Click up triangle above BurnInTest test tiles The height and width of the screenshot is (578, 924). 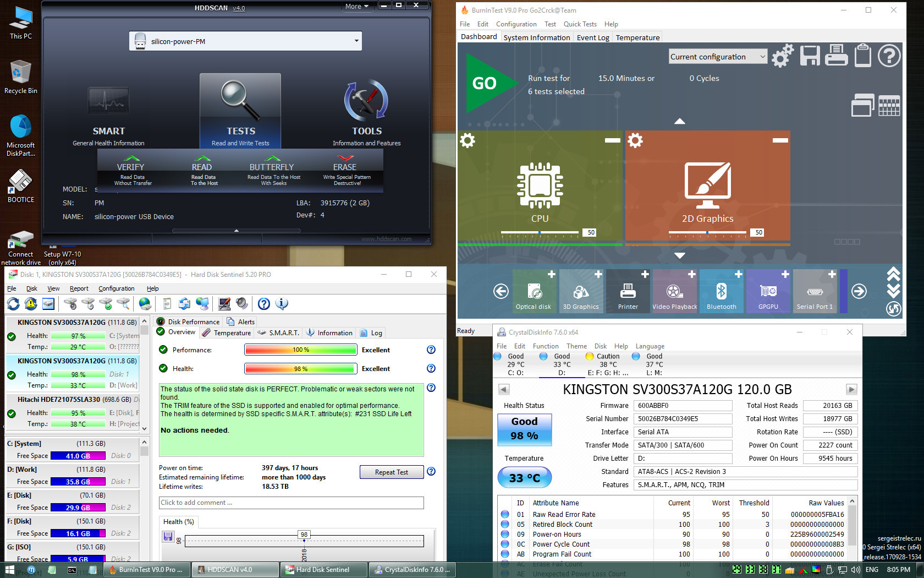pos(680,121)
